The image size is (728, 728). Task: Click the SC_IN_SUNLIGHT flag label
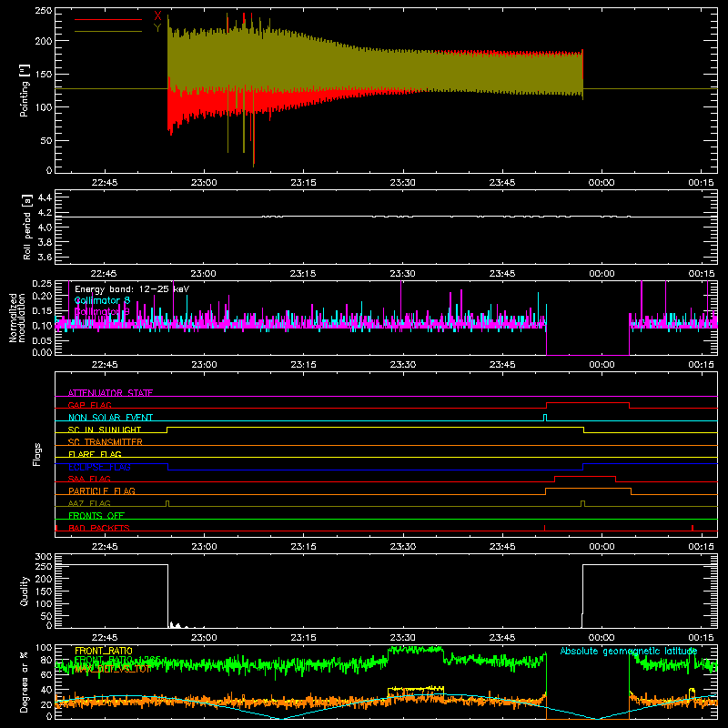point(105,430)
